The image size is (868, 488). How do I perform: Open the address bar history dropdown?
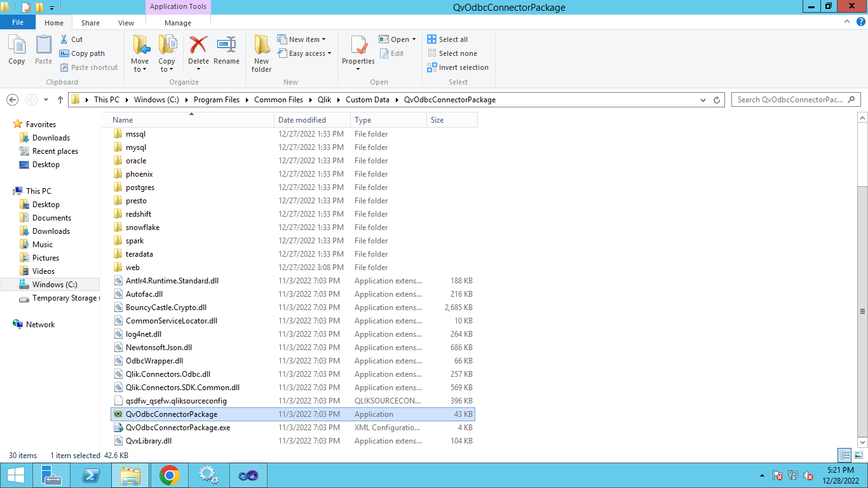coord(703,100)
